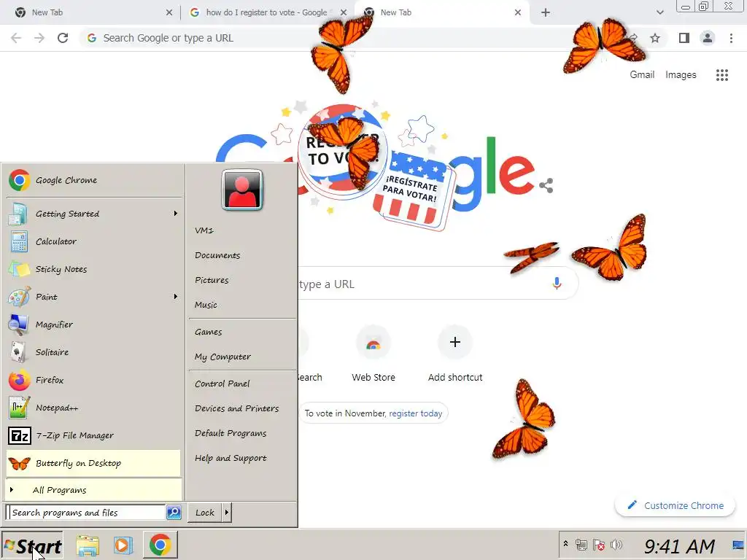Click Chrome icon on the taskbar
The width and height of the screenshot is (747, 560).
click(x=160, y=545)
